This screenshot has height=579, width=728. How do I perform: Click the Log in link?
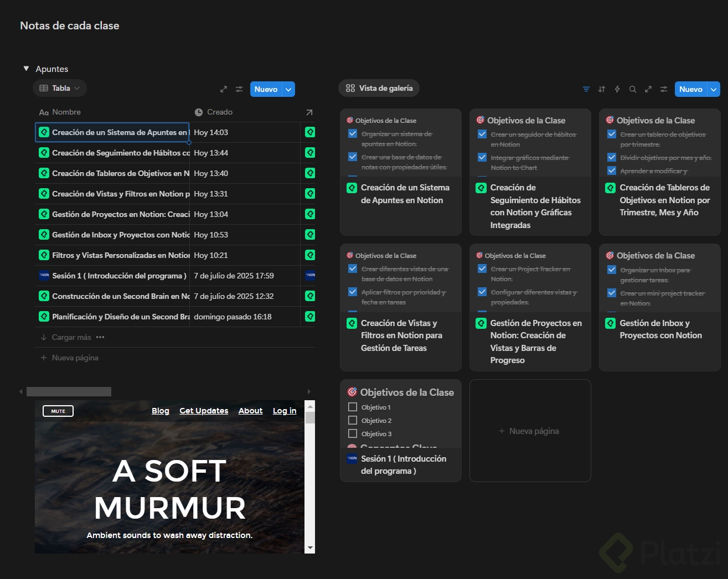[x=285, y=411]
